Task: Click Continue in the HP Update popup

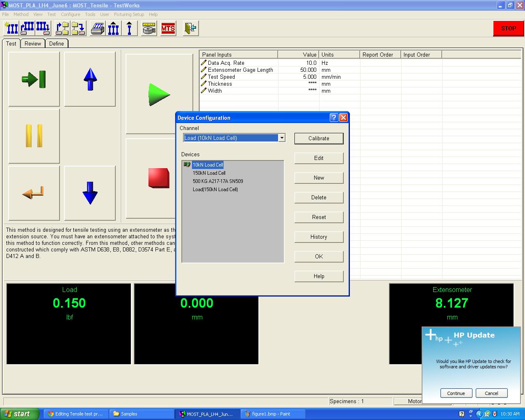Action: [x=456, y=393]
